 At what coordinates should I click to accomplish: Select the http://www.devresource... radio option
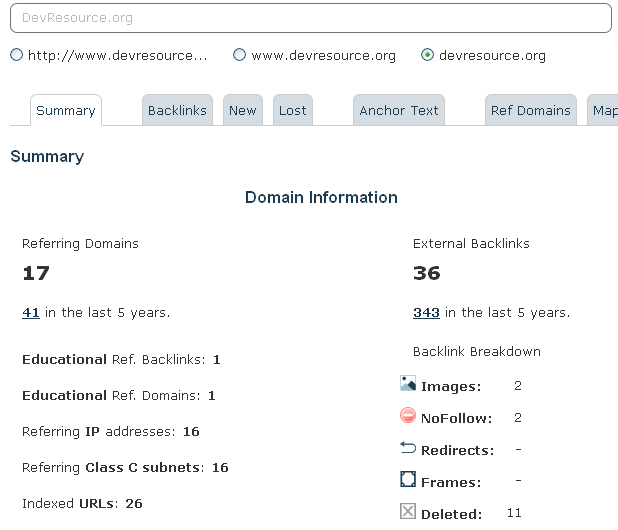(x=17, y=55)
